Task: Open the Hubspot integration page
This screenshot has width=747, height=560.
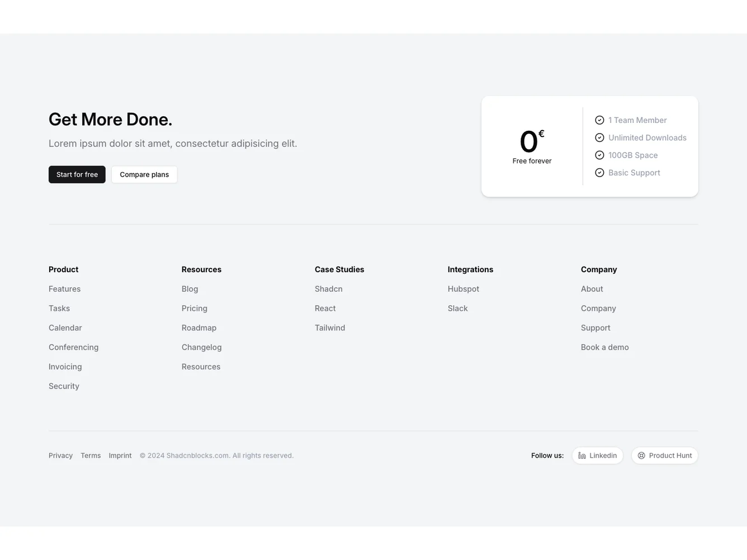Action: (x=463, y=289)
